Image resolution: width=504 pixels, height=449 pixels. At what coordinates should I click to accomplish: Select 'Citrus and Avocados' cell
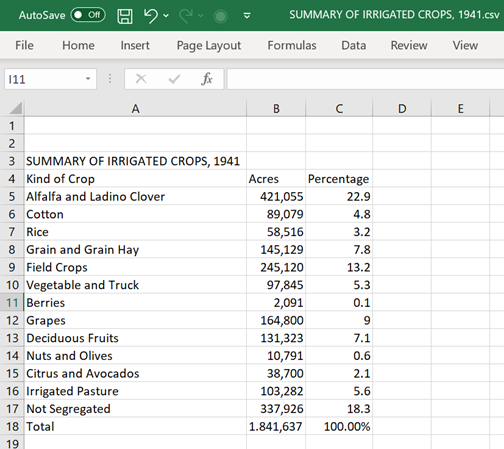click(135, 373)
